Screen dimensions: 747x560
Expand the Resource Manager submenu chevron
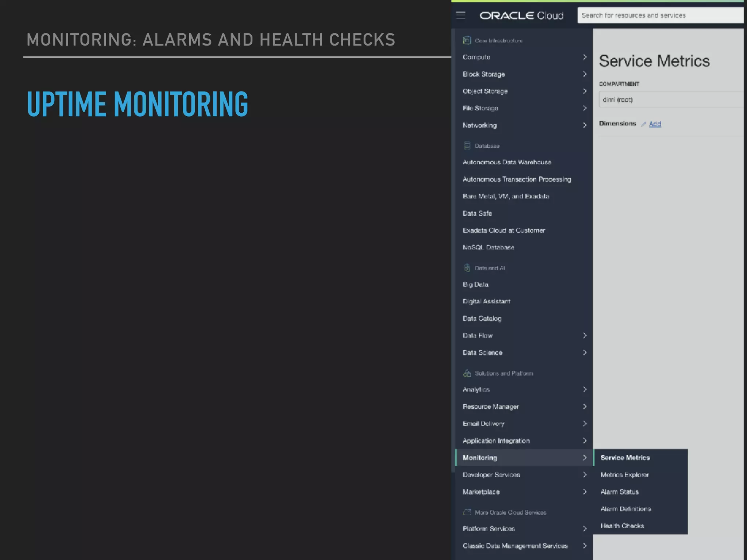tap(585, 407)
